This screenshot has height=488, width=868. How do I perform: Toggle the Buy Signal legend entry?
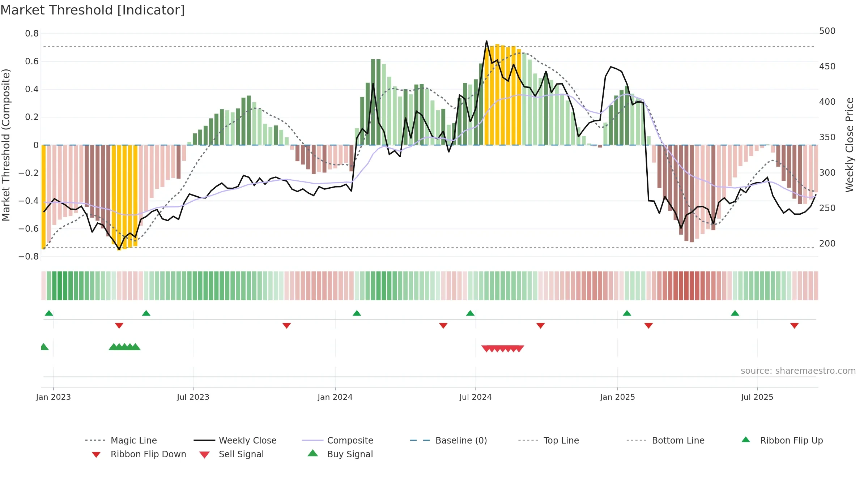[340, 454]
